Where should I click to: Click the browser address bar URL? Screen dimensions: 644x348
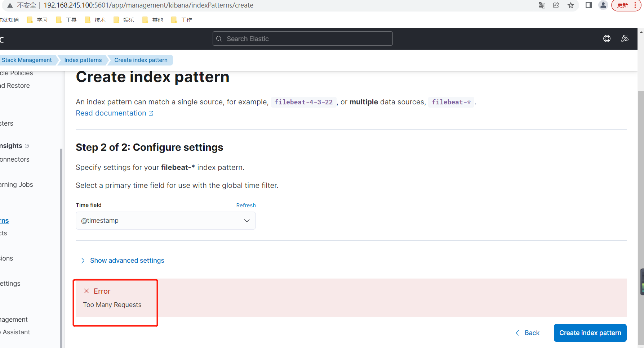[x=148, y=5]
